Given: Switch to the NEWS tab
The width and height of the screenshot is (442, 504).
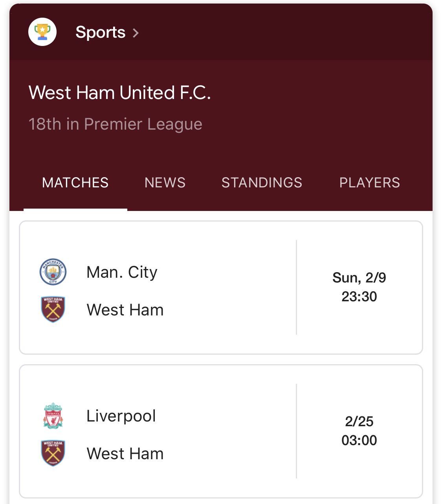Looking at the screenshot, I should 165,183.
